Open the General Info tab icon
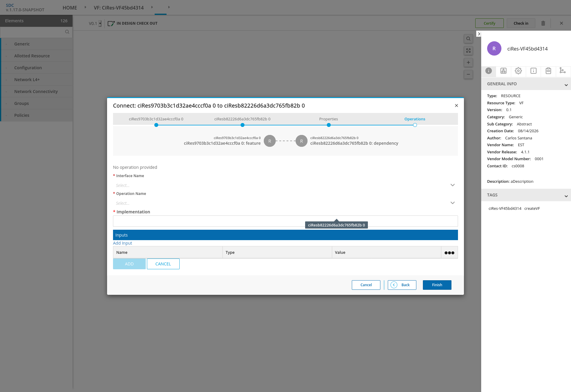The image size is (571, 392). [489, 71]
